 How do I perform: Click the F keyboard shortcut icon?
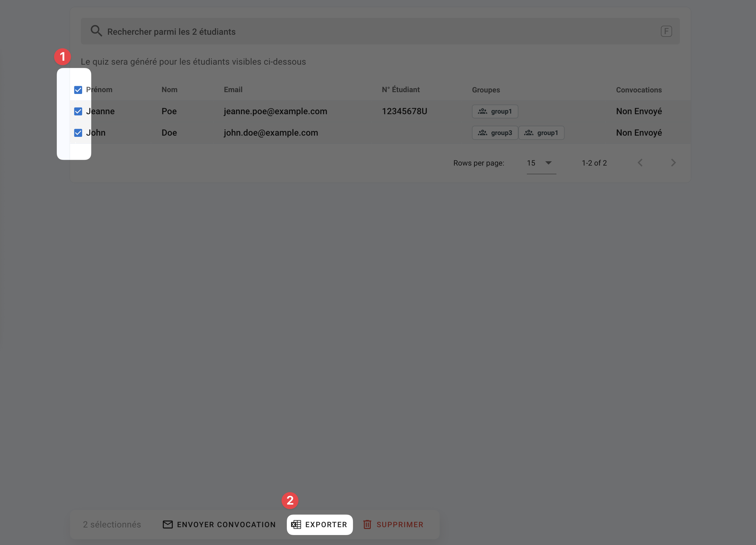666,31
